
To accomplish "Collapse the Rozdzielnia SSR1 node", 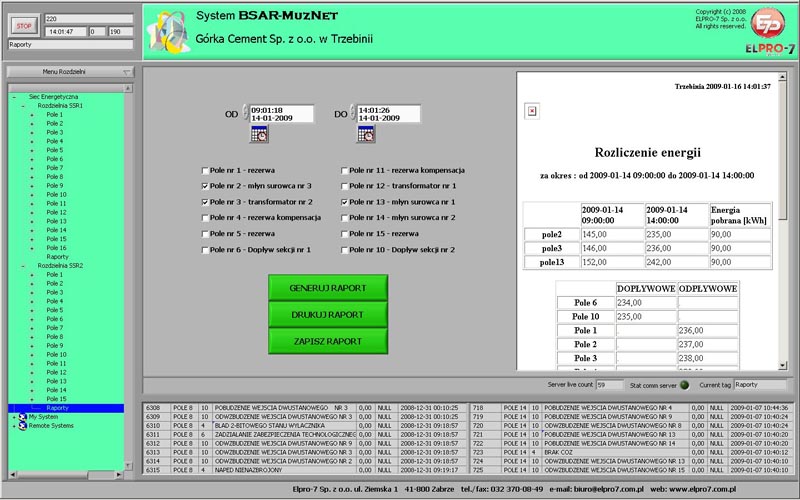I will (23, 106).
